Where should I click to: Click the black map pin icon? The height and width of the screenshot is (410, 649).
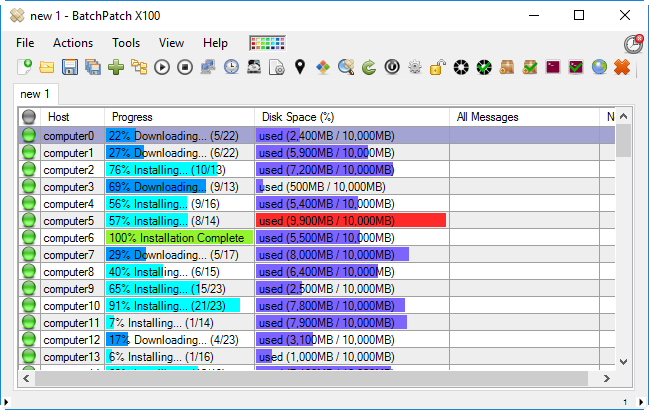coord(299,68)
